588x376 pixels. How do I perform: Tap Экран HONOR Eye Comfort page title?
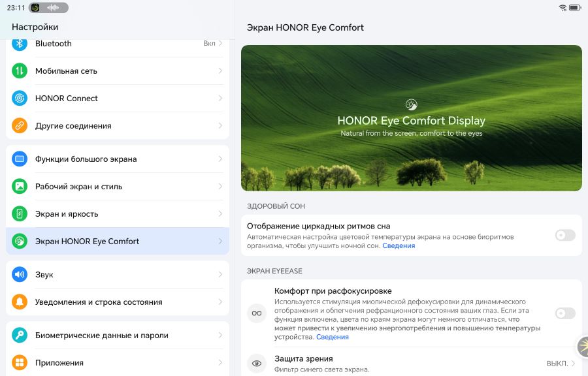[305, 27]
